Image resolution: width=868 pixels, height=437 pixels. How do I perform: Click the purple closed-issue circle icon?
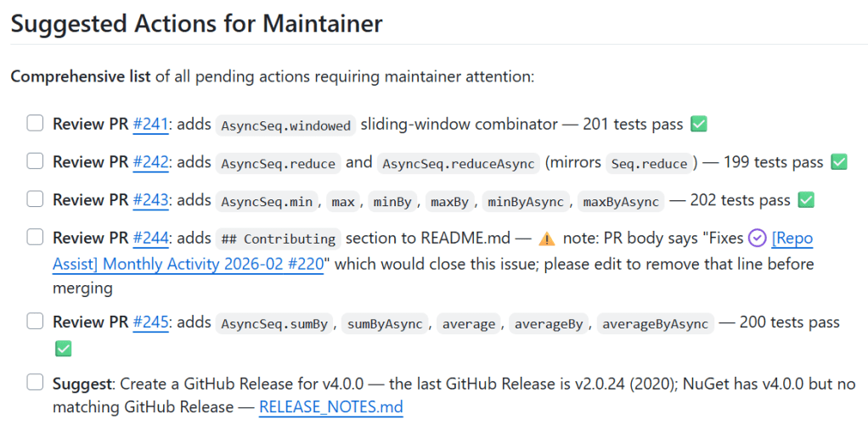[758, 238]
